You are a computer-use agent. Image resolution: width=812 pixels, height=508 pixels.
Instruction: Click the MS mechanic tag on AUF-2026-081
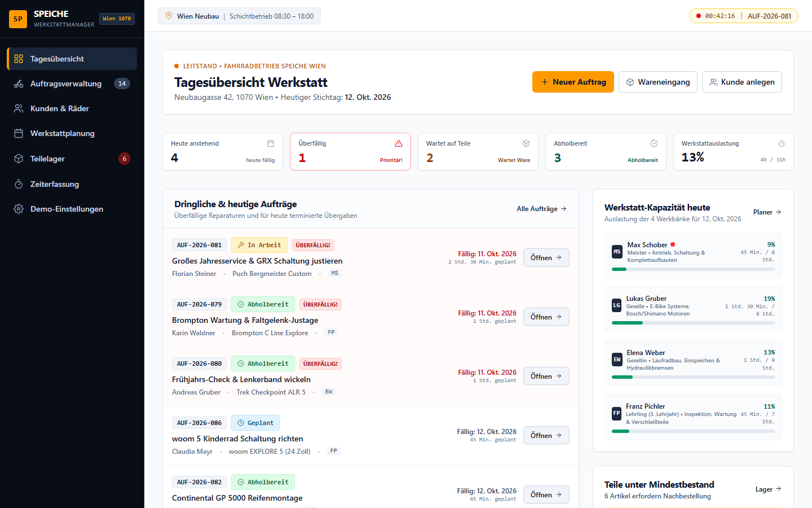pyautogui.click(x=335, y=273)
